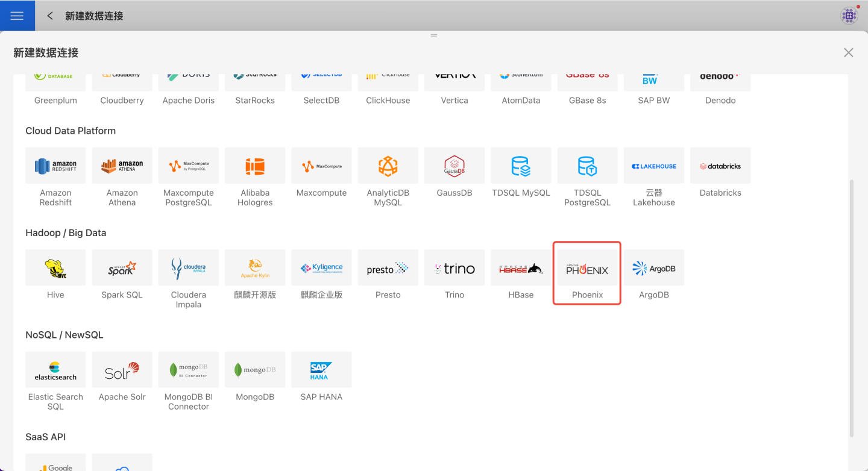868x471 pixels.
Task: Open the Databricks connection option
Action: (720, 166)
